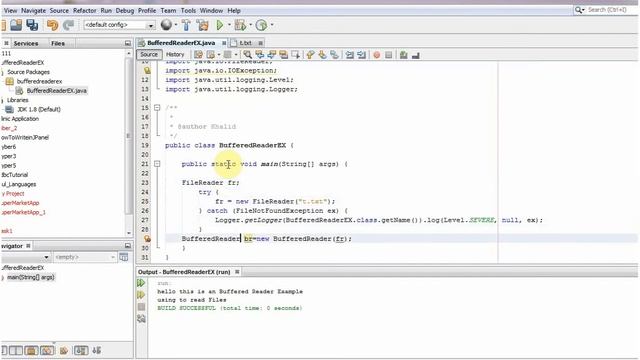Open the Navigator empty filter combo box
Viewport: 640px width, 360px height.
[x=85, y=257]
